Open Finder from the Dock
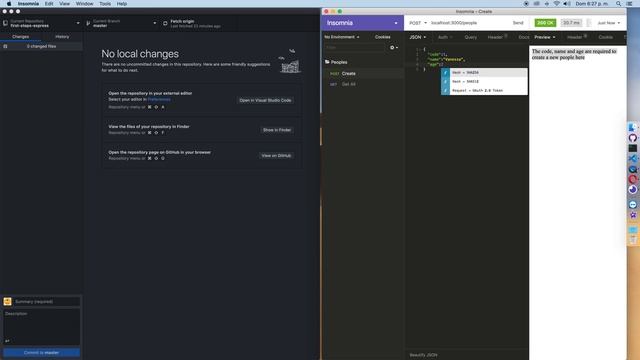Screen dimensions: 640x360 [x=633, y=128]
